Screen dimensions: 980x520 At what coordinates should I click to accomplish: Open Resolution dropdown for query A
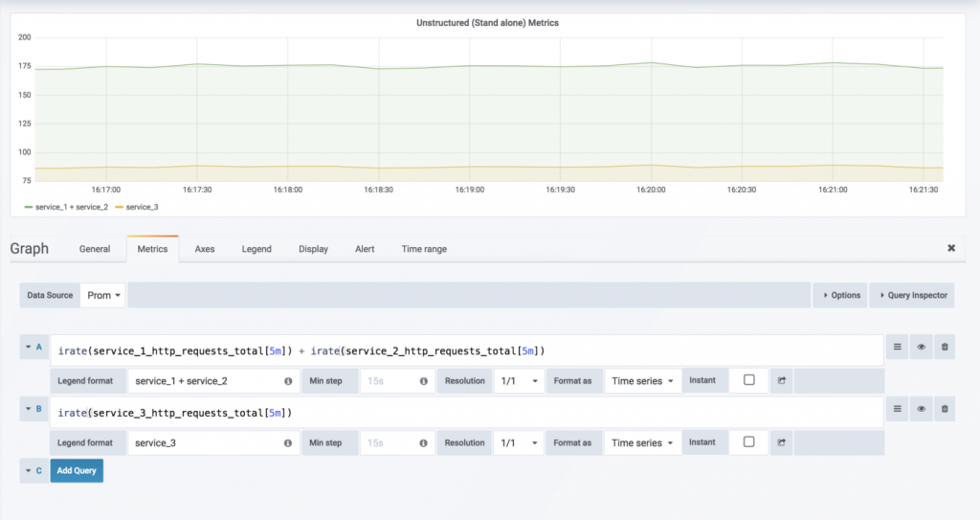tap(518, 381)
